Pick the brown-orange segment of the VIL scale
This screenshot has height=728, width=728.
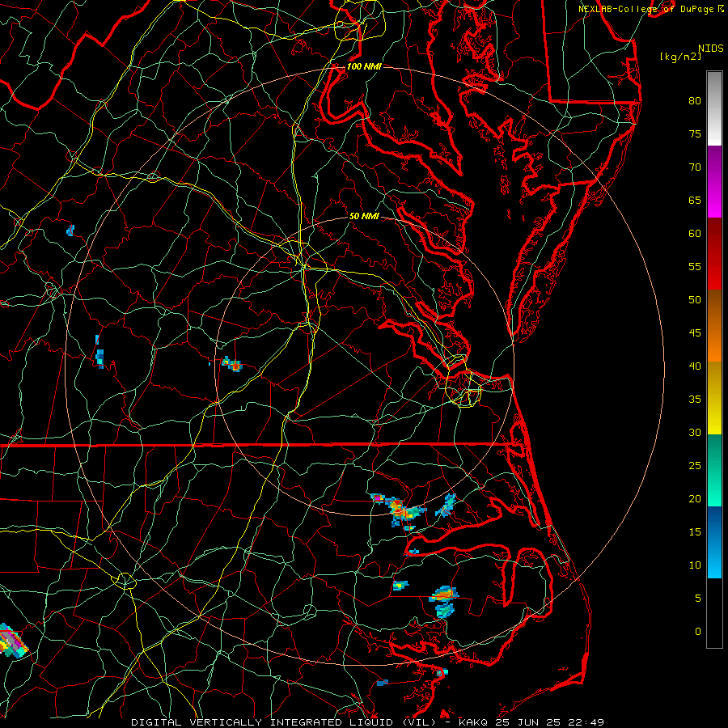(714, 325)
